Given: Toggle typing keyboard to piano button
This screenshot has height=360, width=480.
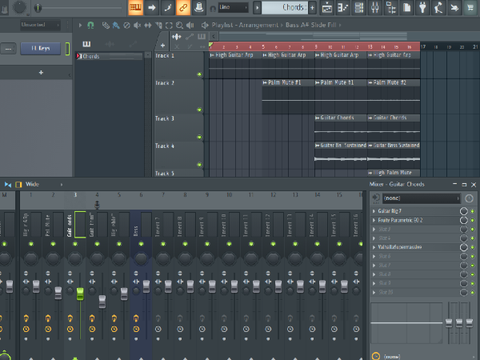Looking at the screenshot, I should point(136,7).
